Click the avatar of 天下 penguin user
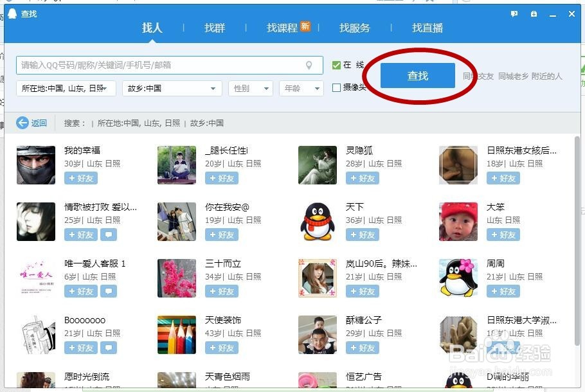 tap(317, 221)
